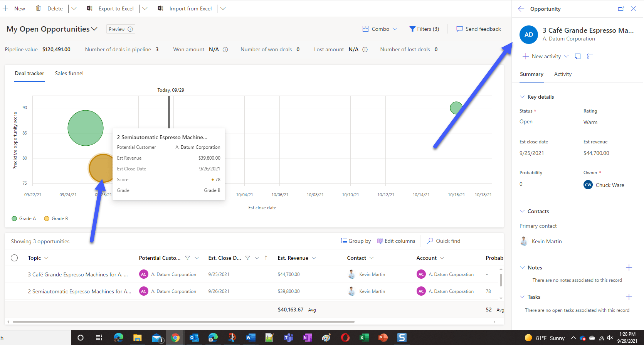Viewport: 644px width, 345px height.
Task: Open Contact column chevron
Action: click(372, 258)
